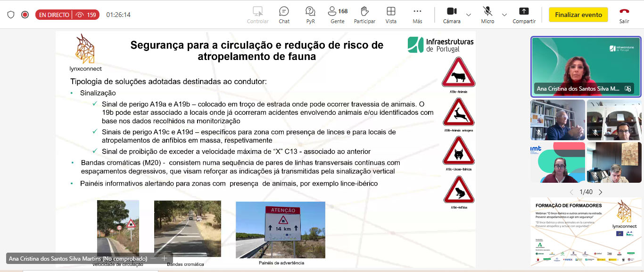
Task: Zoom in using plus on presenter label
Action: click(x=164, y=258)
